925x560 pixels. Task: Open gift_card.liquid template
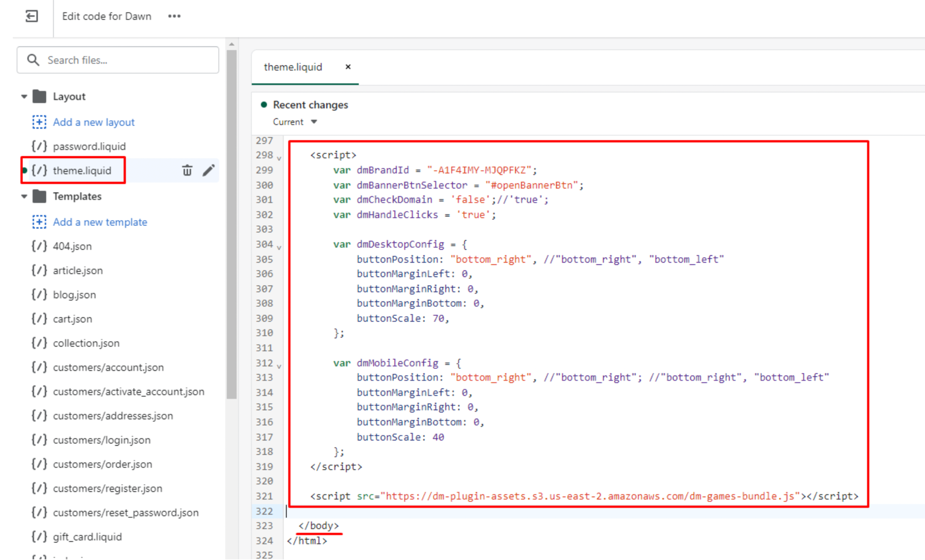[87, 537]
